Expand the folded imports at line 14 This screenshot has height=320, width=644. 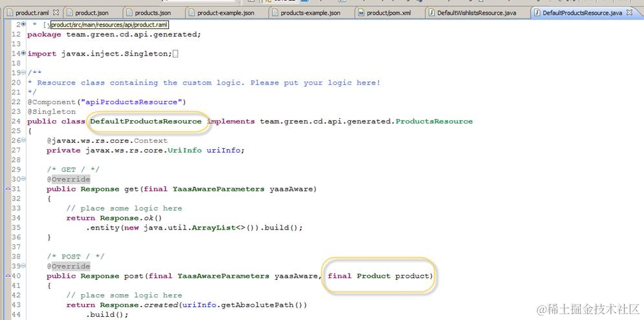click(x=23, y=53)
